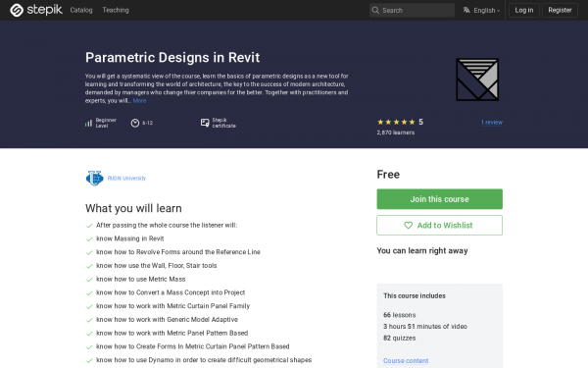This screenshot has height=368, width=588.
Task: Click 'You can learn right away' text
Action: (422, 251)
